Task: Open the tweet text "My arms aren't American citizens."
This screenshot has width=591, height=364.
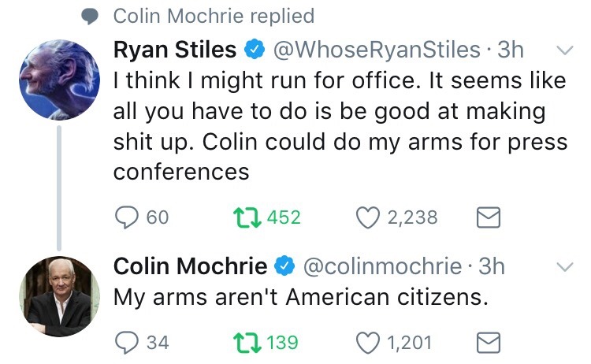Action: pyautogui.click(x=303, y=299)
